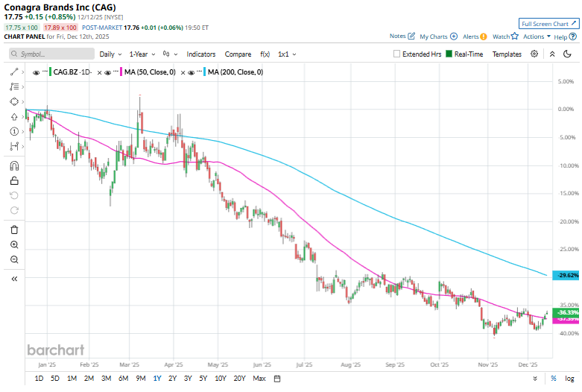Image resolution: width=582 pixels, height=392 pixels.
Task: Collapse the drawing tools sidebar
Action: click(x=14, y=279)
